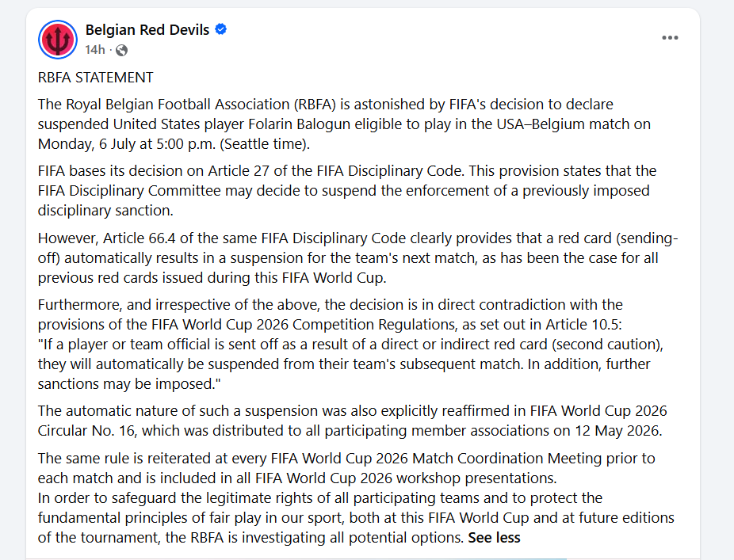
Task: Click the blue verified badge icon
Action: click(220, 29)
